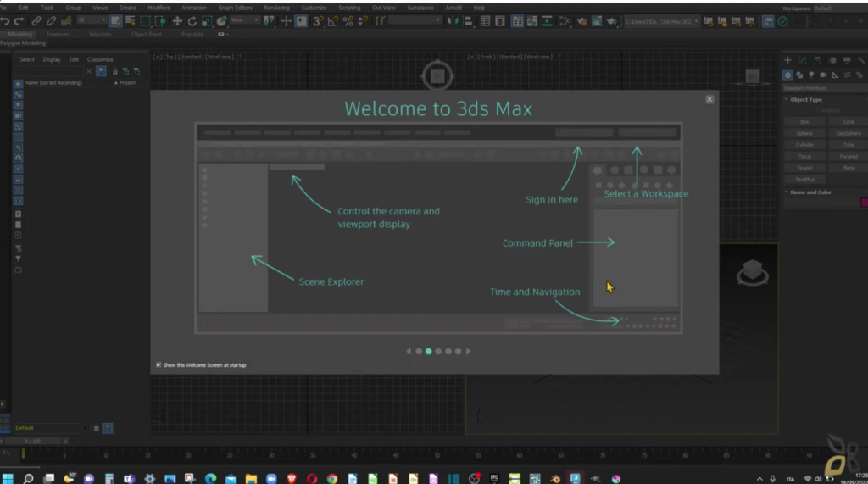Click the Render Production teapot icon
The width and height of the screenshot is (868, 484).
click(x=612, y=21)
